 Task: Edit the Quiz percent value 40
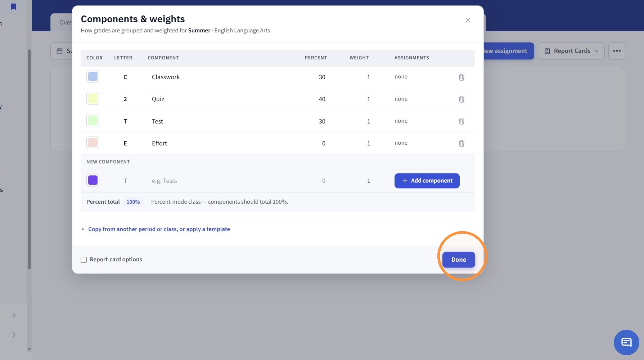click(x=322, y=99)
